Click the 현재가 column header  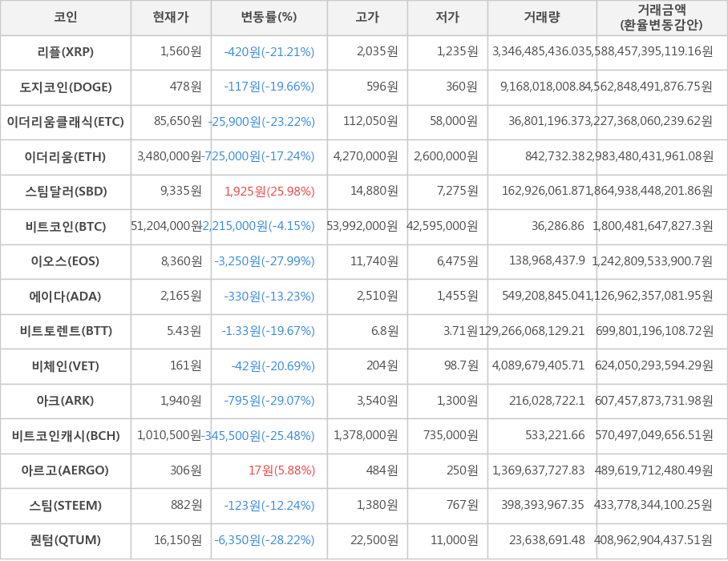click(x=171, y=18)
